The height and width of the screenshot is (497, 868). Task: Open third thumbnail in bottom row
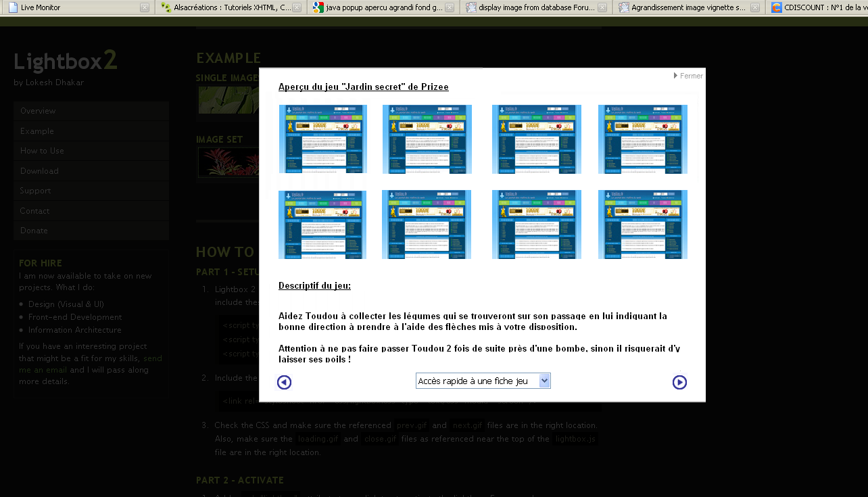pyautogui.click(x=536, y=224)
